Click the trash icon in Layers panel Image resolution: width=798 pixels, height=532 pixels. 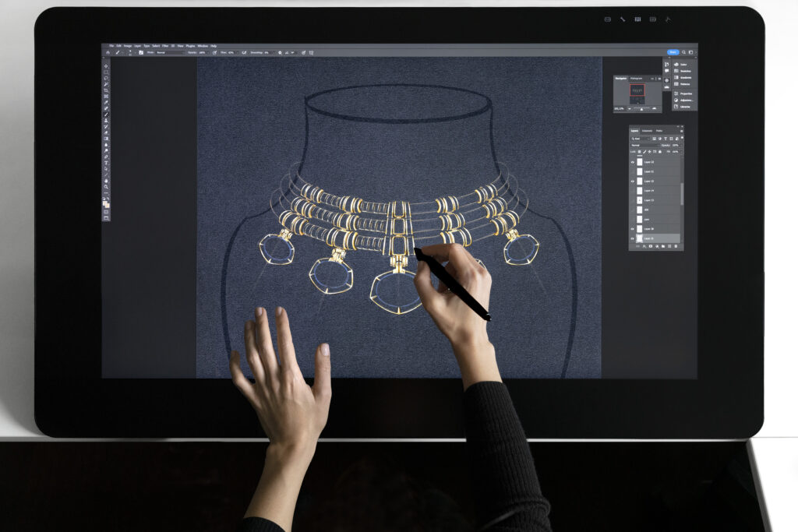(x=676, y=246)
